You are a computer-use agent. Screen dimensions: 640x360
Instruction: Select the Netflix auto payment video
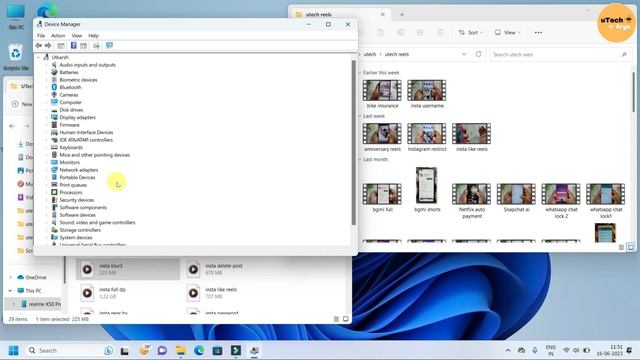(x=471, y=194)
